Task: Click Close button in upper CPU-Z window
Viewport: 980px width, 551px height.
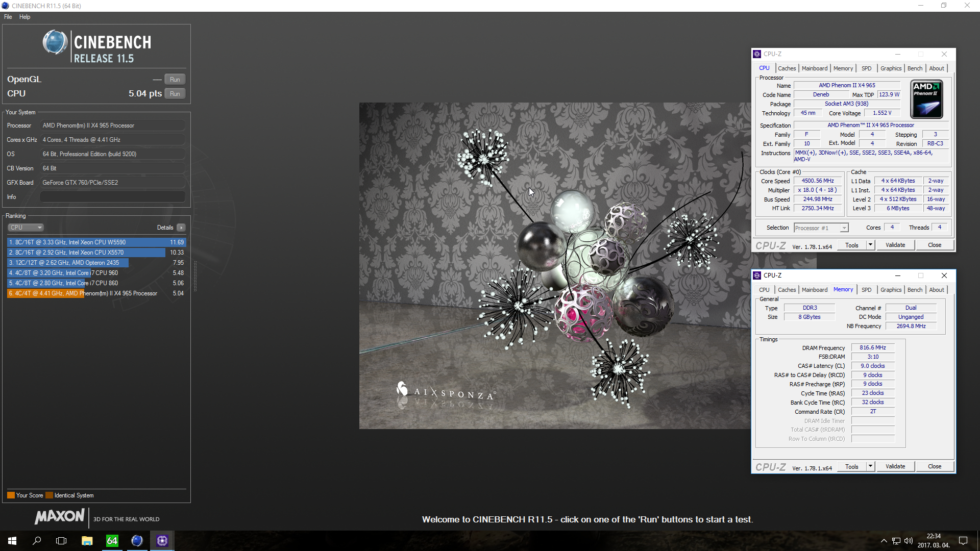Action: point(935,245)
